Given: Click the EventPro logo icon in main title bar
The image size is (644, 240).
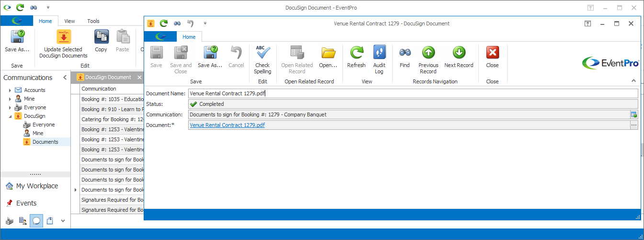Looking at the screenshot, I should 6,7.
